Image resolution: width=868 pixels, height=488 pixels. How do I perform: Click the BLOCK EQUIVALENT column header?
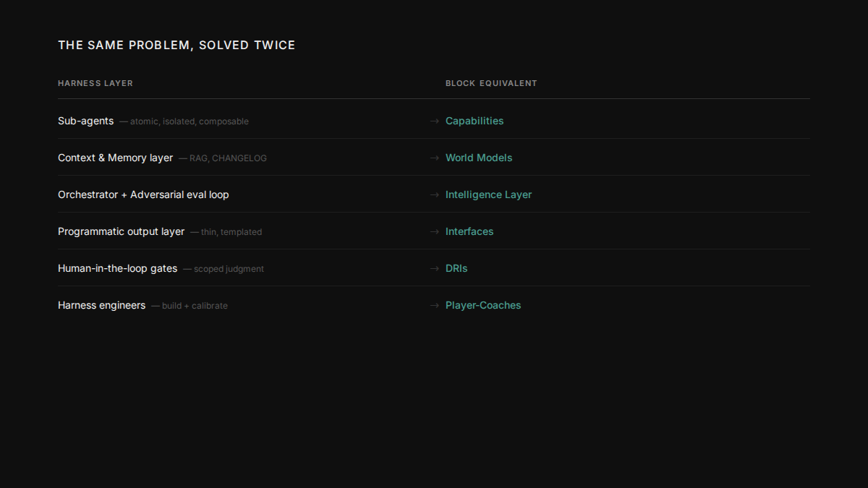point(491,83)
